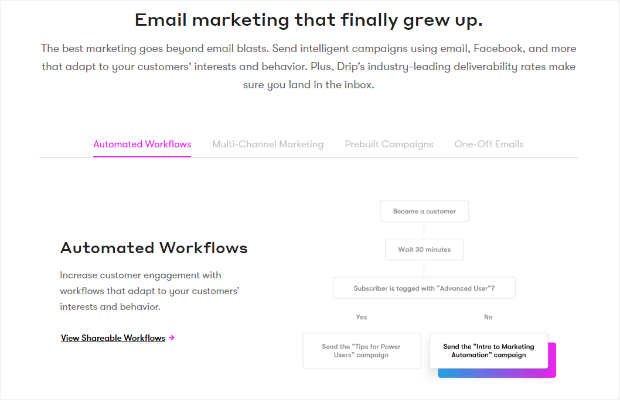Image resolution: width=620 pixels, height=400 pixels.
Task: Click the Automated Workflows section heading
Action: point(154,248)
